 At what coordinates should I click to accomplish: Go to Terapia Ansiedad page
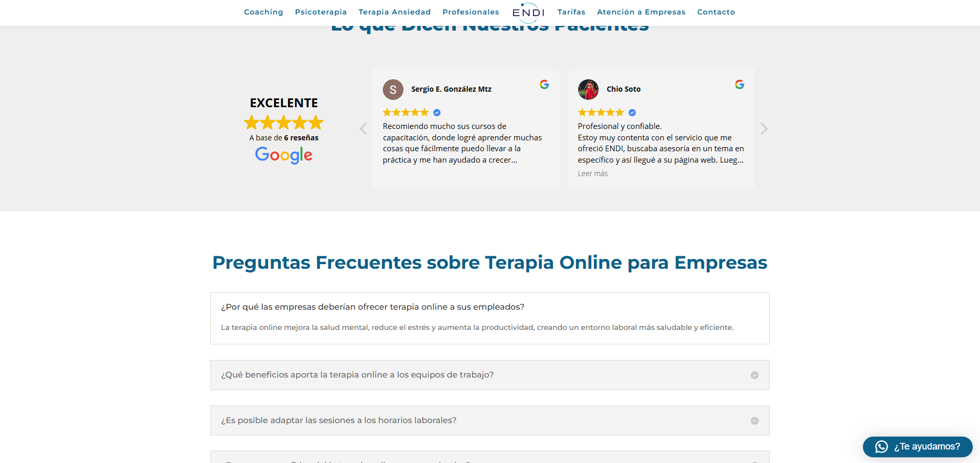pyautogui.click(x=394, y=12)
